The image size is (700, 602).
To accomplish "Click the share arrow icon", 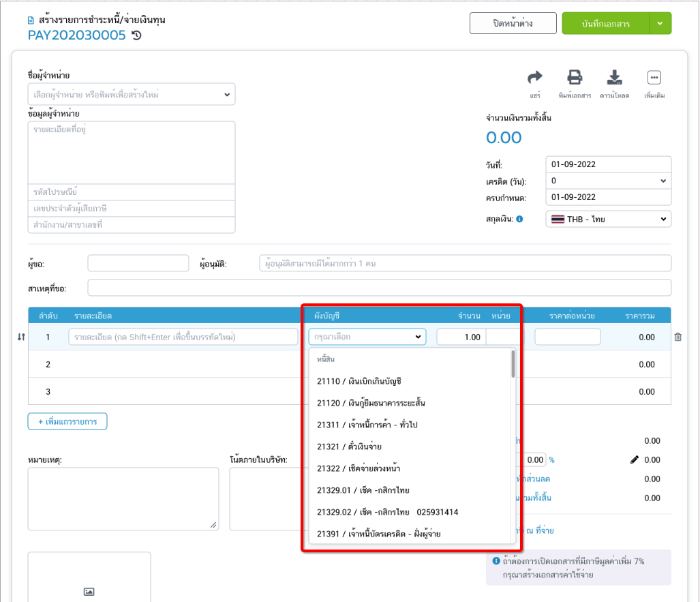I will click(x=535, y=77).
